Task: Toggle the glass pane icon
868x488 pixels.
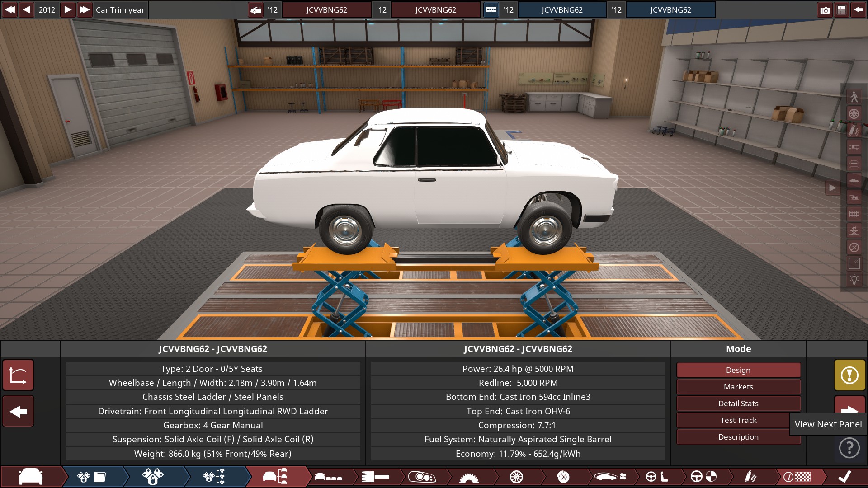Action: pos(854,264)
